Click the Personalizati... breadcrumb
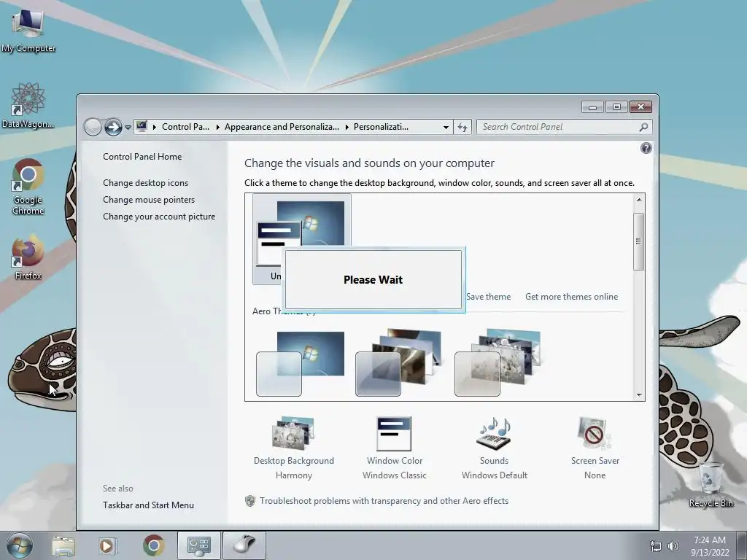The height and width of the screenshot is (560, 747). [381, 127]
